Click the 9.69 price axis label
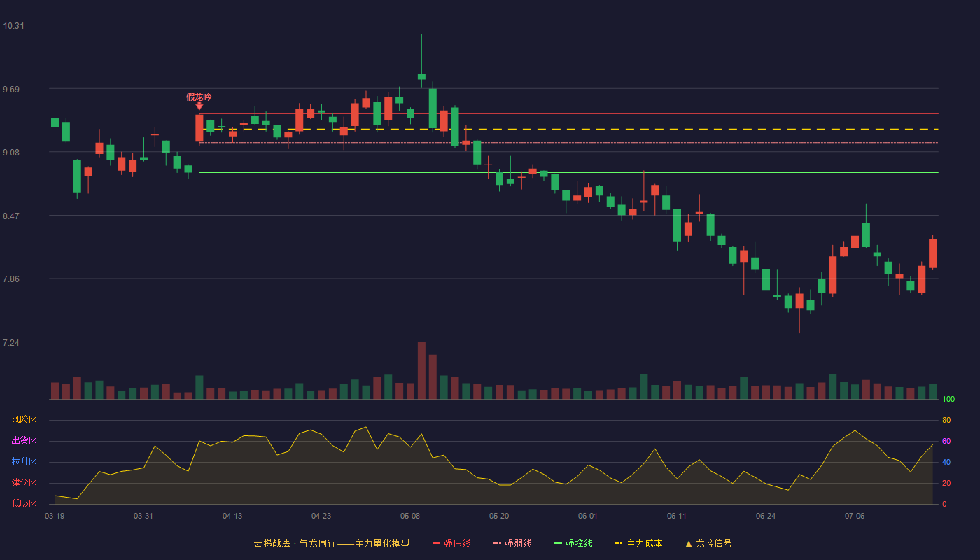980x560 pixels. pyautogui.click(x=11, y=90)
